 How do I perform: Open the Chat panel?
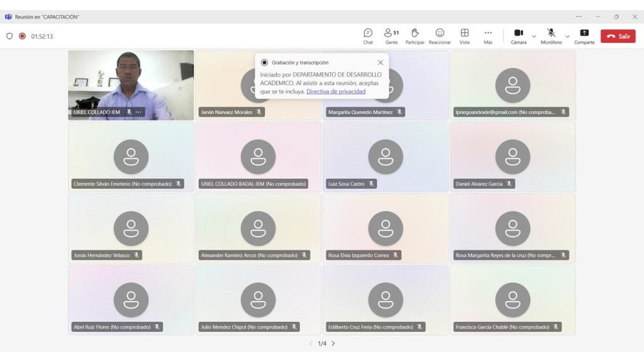point(368,36)
